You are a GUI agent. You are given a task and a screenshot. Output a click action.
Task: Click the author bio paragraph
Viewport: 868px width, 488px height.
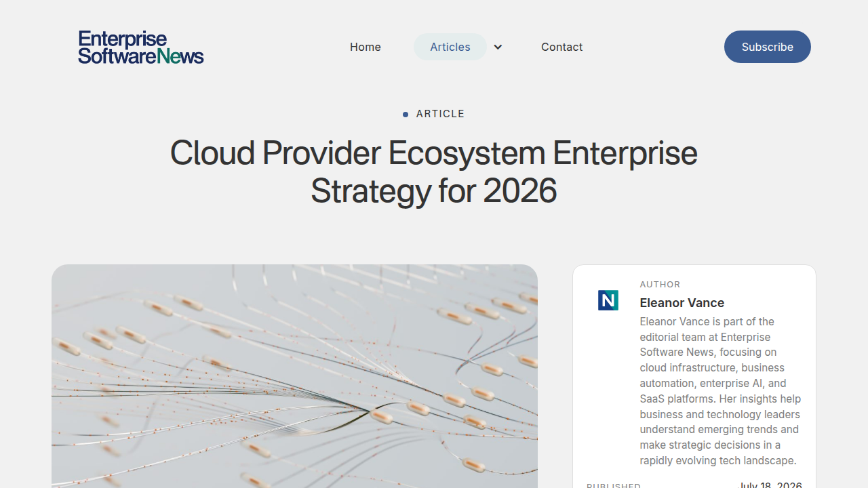[721, 391]
